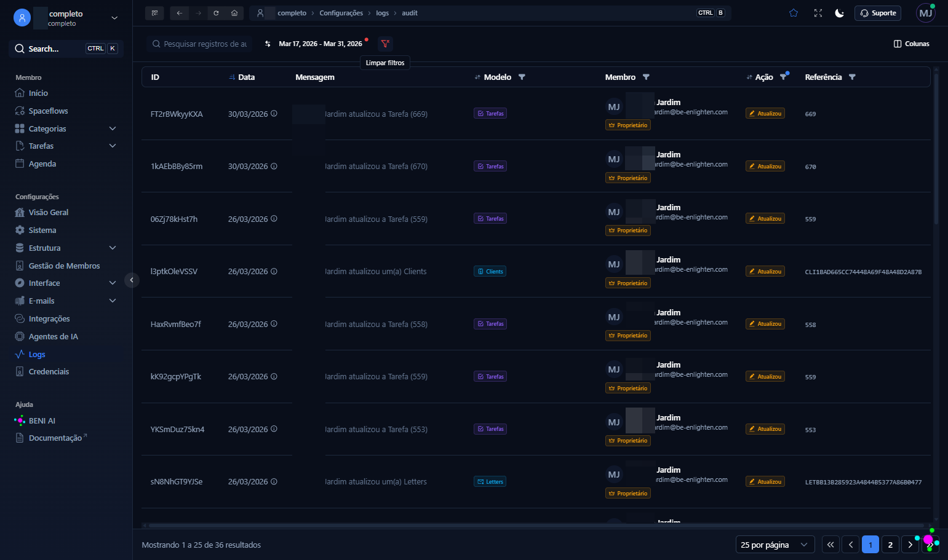Jump to first page with double-left arrow

pyautogui.click(x=830, y=545)
